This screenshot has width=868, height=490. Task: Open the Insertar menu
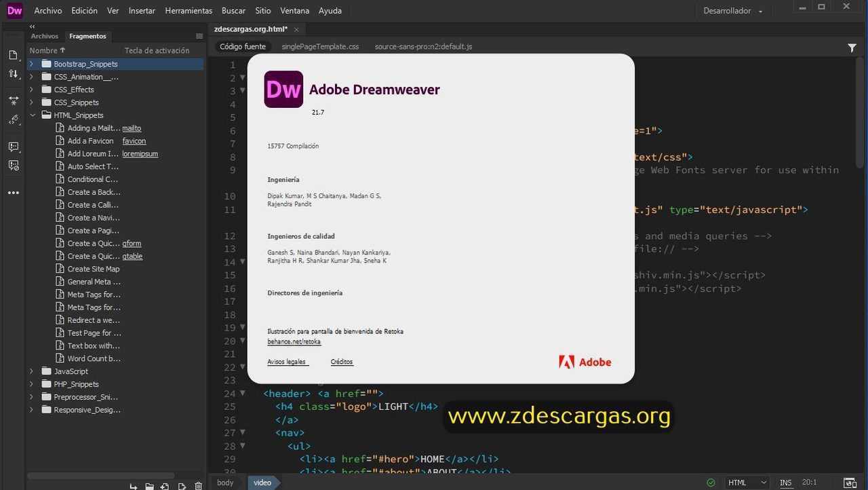[x=142, y=11]
